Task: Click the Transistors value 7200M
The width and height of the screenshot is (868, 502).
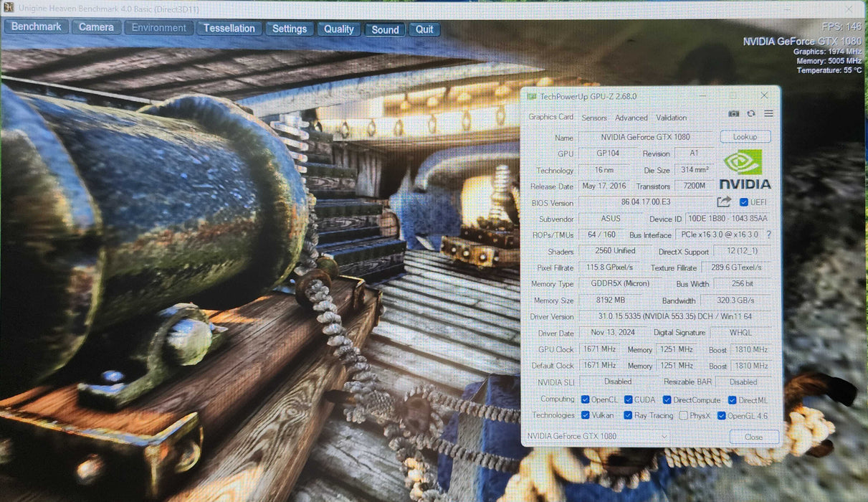Action: [694, 186]
